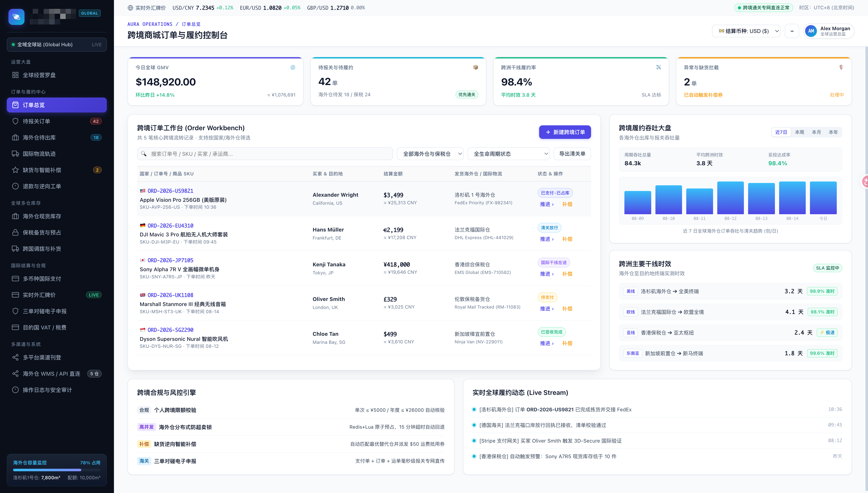The height and width of the screenshot is (493, 868).
Task: Click the 导出清关单 button
Action: 572,154
